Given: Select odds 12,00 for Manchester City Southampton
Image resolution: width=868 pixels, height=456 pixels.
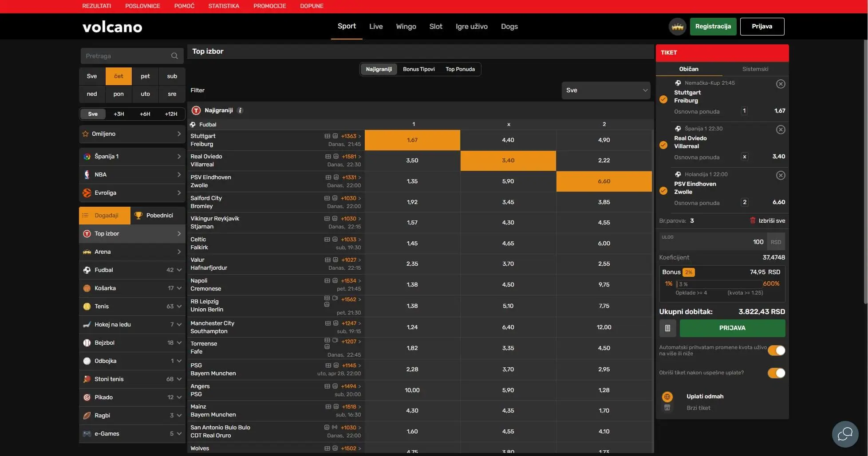Looking at the screenshot, I should (x=604, y=327).
